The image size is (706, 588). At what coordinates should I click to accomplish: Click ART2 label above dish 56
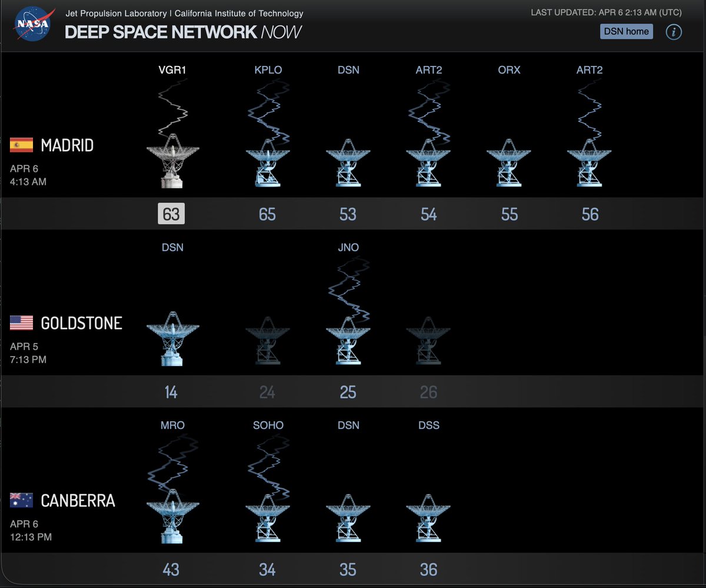(590, 69)
